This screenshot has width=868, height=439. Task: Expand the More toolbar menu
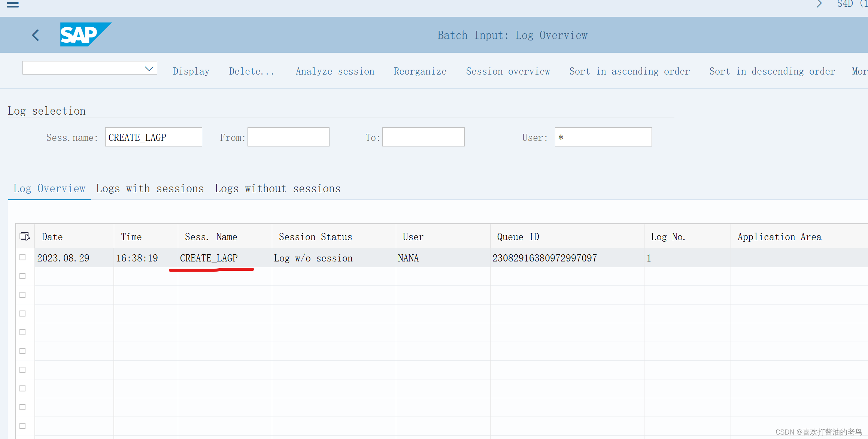coord(859,72)
